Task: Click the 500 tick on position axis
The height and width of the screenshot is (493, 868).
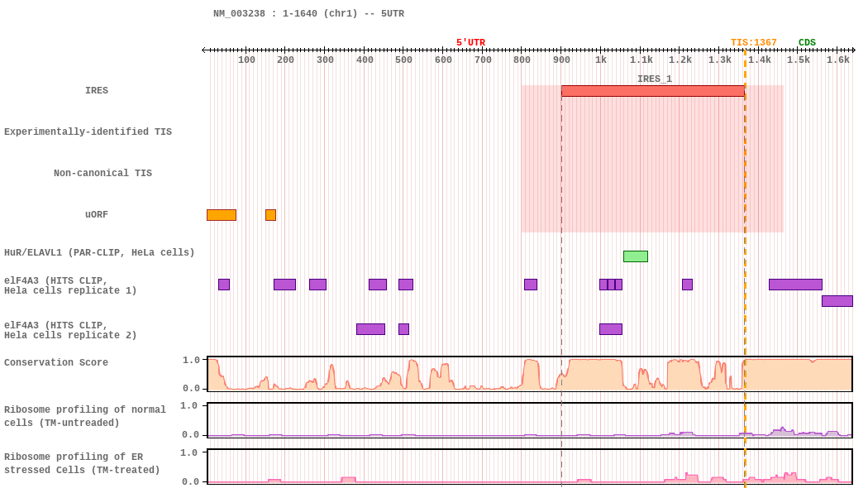Action: (x=403, y=60)
